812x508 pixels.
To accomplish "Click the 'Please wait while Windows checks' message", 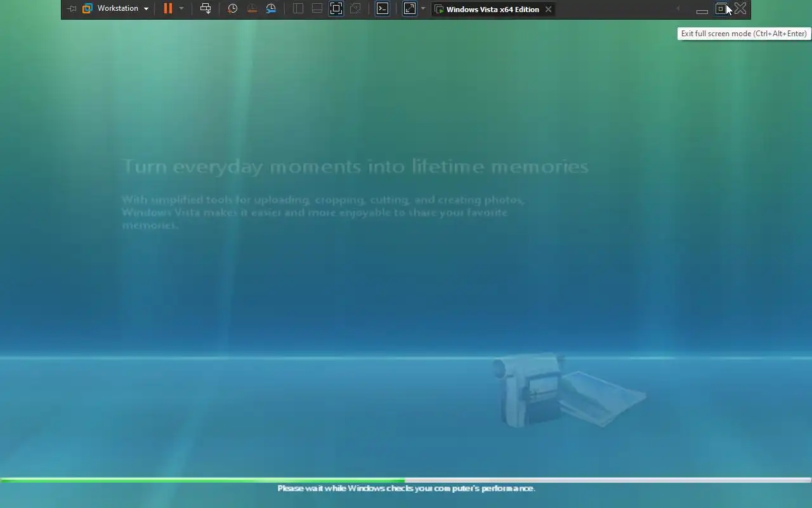I will click(x=406, y=488).
